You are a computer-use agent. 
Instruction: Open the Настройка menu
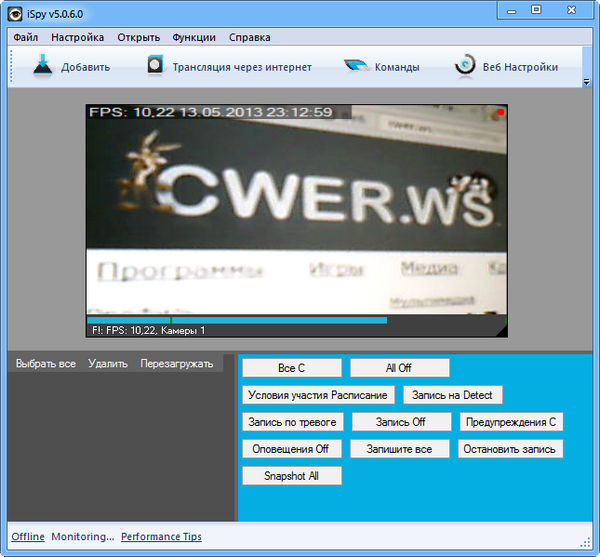[x=77, y=38]
